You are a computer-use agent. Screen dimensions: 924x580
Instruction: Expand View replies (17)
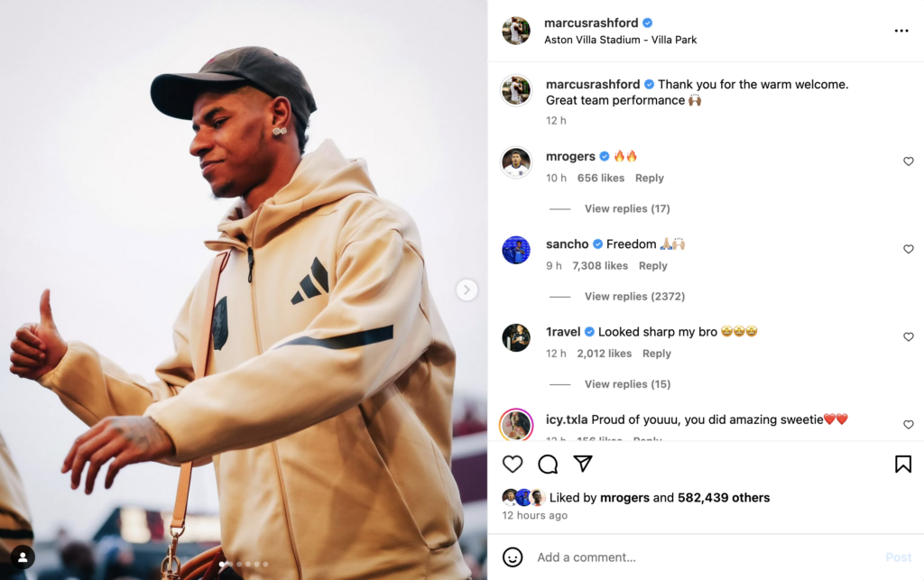click(x=627, y=208)
